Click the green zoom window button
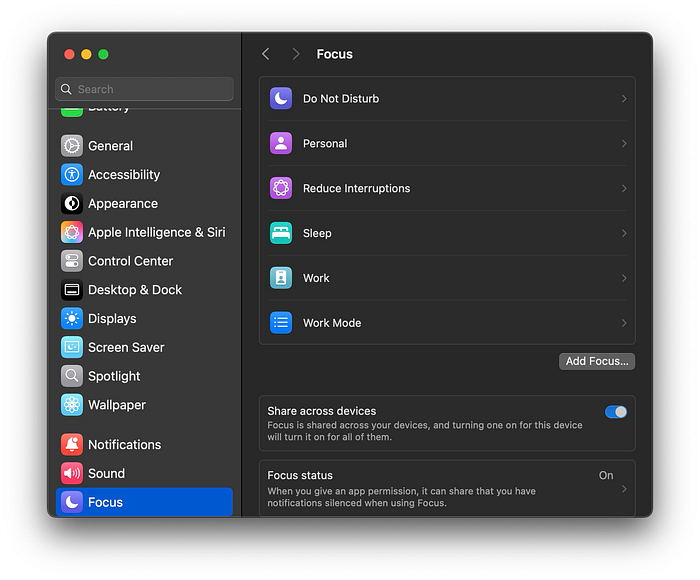This screenshot has width=700, height=580. click(103, 54)
